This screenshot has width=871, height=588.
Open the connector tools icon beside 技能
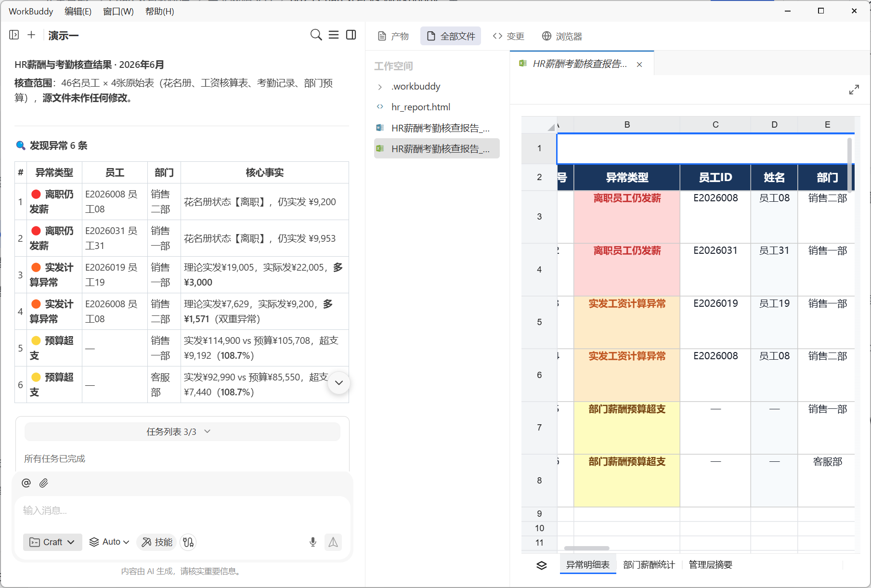click(x=188, y=542)
